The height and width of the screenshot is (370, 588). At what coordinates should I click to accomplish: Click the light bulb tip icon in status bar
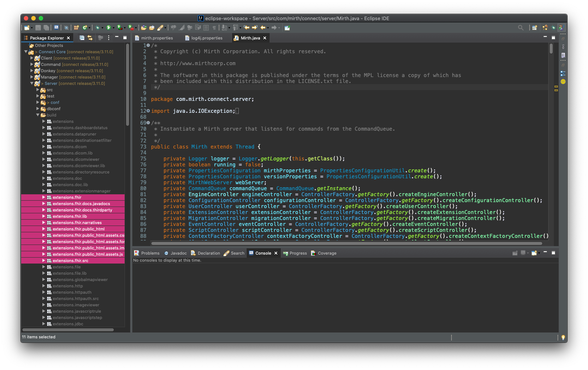(563, 338)
